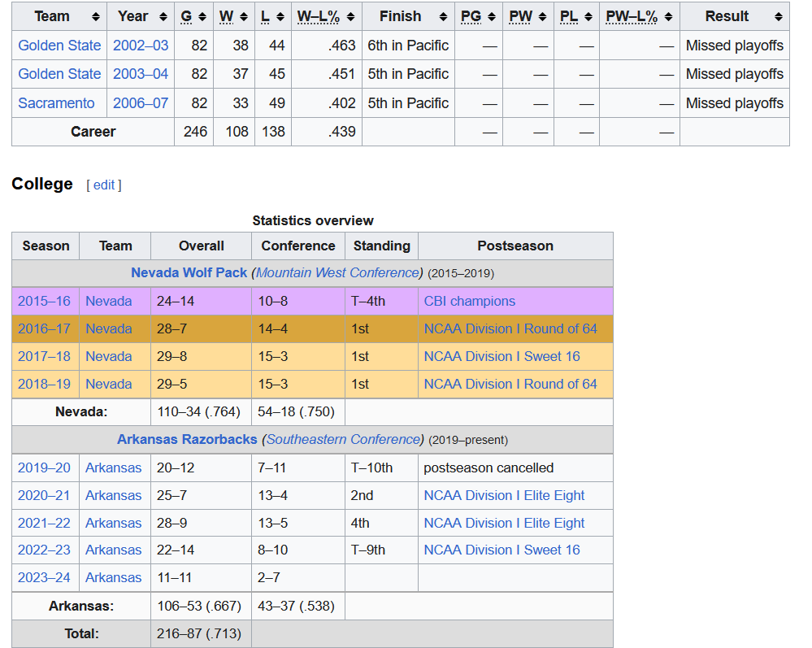Open Nevada team link in 2017–18 row

click(109, 356)
